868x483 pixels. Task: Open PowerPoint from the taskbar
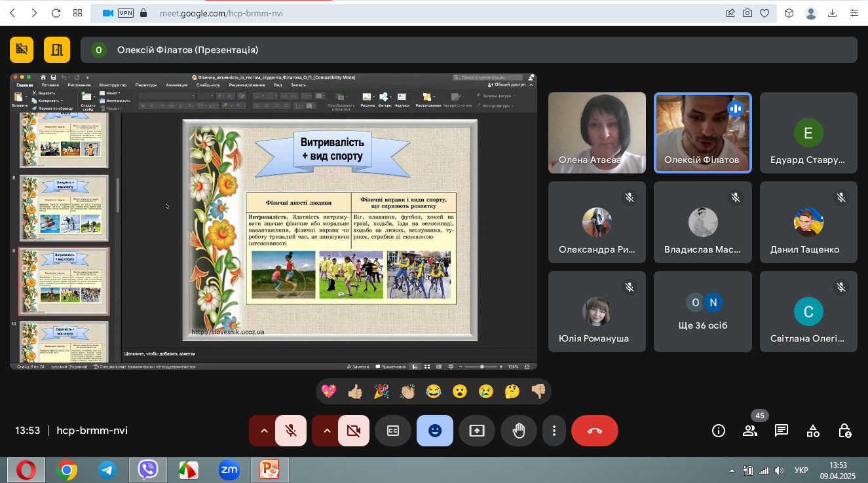(x=270, y=470)
